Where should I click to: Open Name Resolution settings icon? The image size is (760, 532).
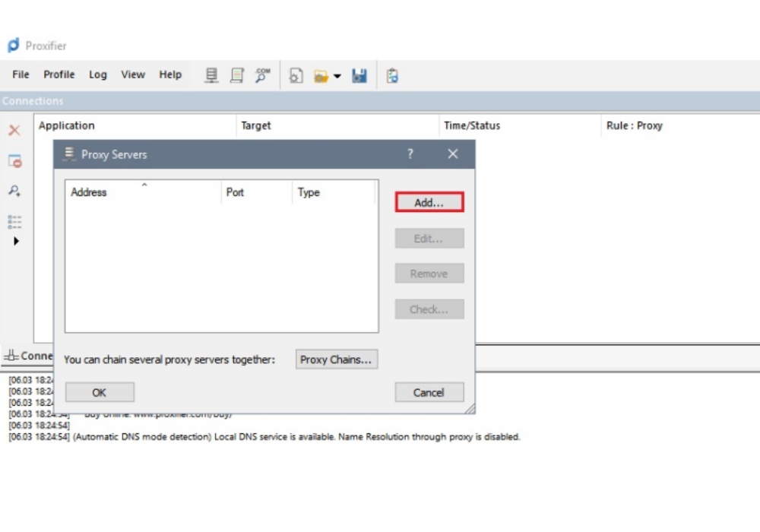point(262,75)
